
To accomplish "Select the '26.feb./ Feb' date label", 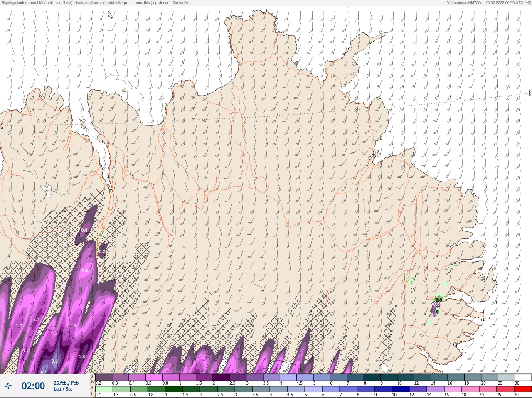I will click(66, 383).
